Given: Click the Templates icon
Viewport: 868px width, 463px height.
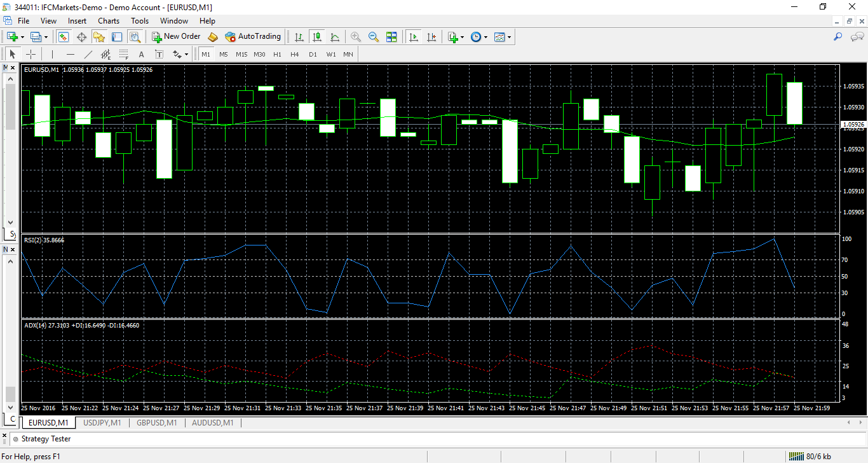Looking at the screenshot, I should pos(499,37).
